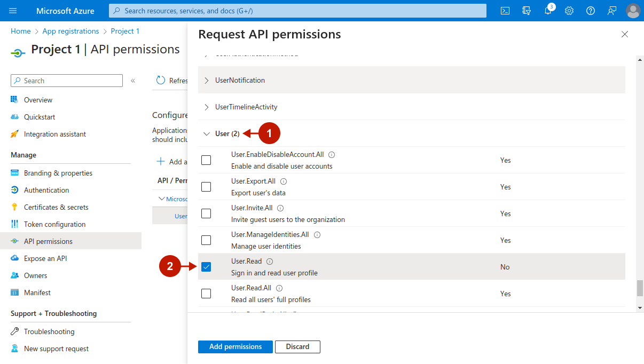
Task: Click the help question mark icon
Action: point(591,11)
